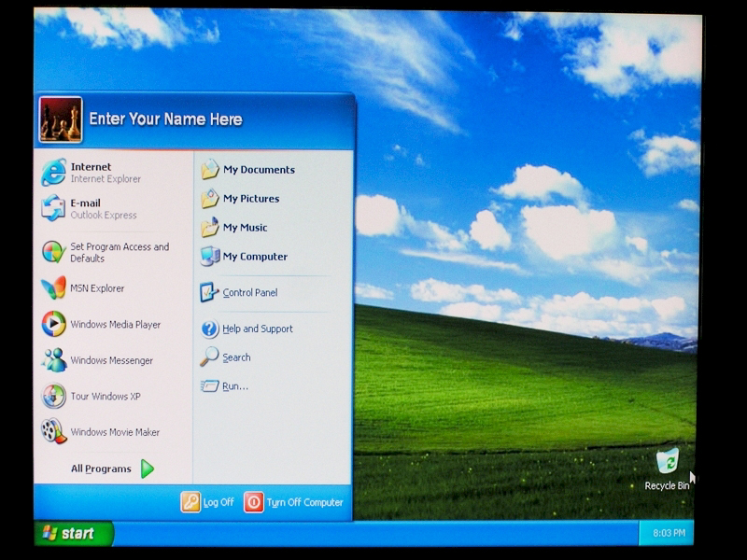Click Help and Support label

click(258, 329)
